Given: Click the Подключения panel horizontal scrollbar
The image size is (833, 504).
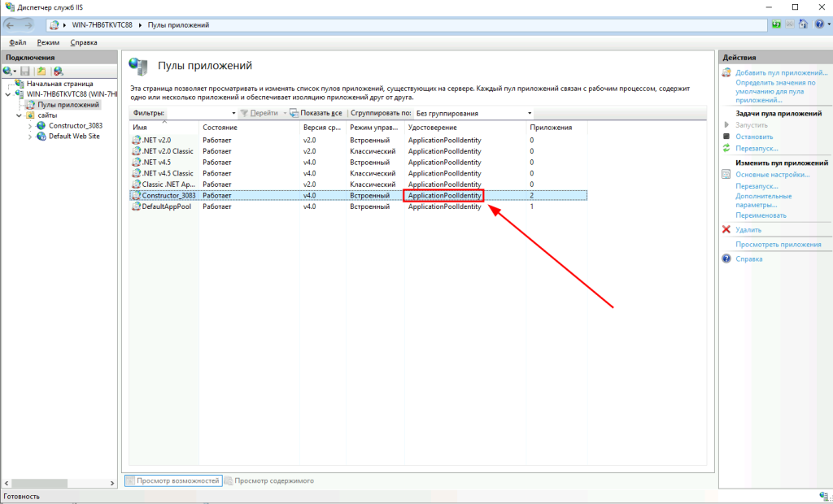Looking at the screenshot, I should (59, 484).
